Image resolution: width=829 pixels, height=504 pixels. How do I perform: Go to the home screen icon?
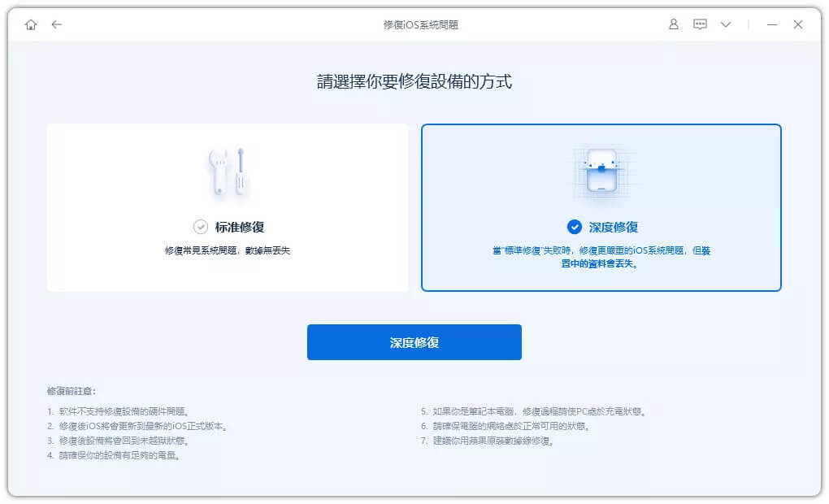pyautogui.click(x=31, y=24)
